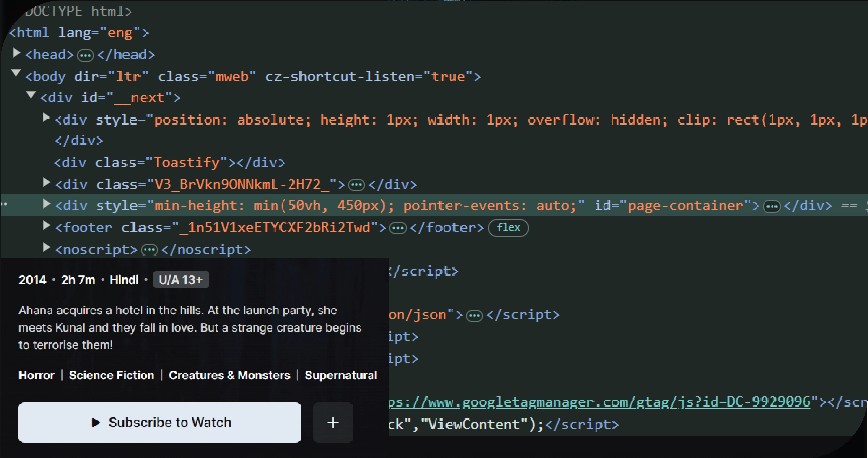Select the Science Fiction genre link
This screenshot has width=868, height=458.
pos(111,375)
